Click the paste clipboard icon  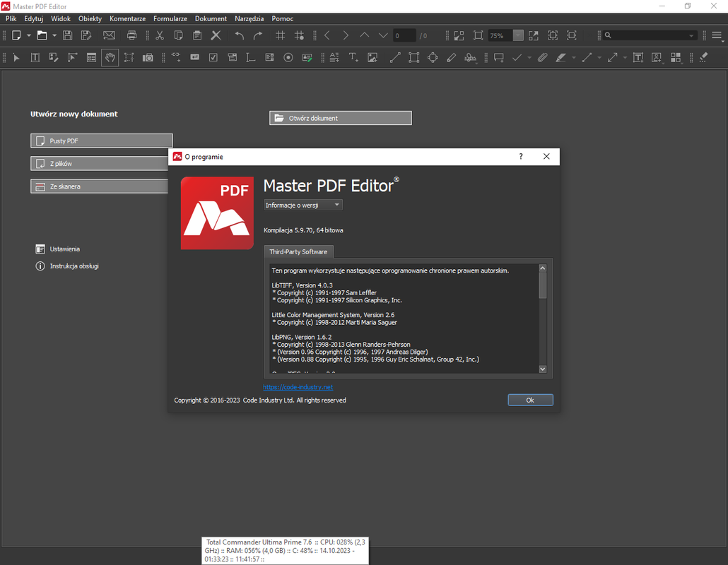pos(197,35)
